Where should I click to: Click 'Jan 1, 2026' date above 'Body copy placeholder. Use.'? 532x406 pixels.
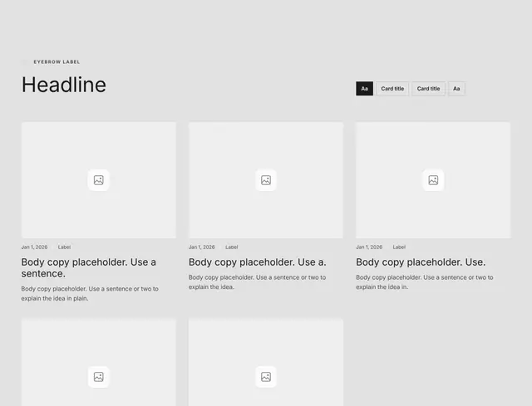pyautogui.click(x=369, y=247)
